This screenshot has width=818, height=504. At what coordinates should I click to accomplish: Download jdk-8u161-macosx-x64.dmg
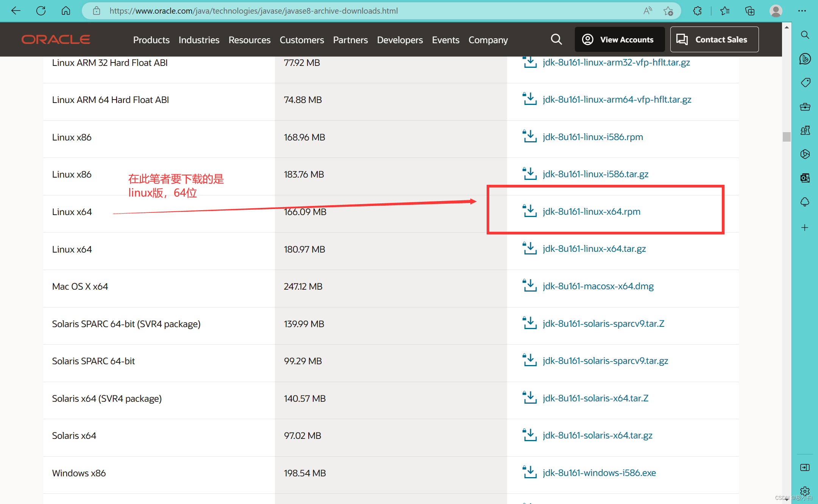click(x=598, y=286)
